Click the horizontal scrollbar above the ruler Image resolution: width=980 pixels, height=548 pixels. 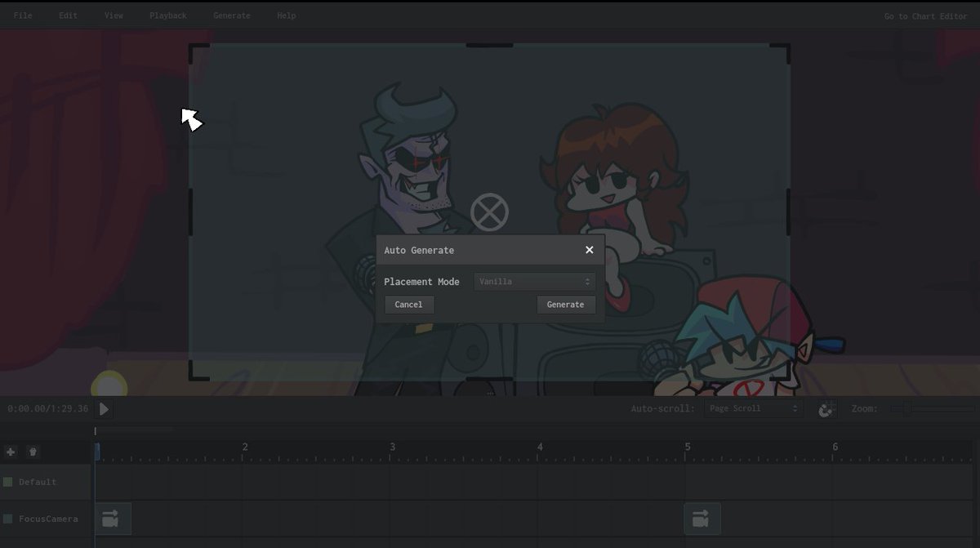(x=134, y=430)
